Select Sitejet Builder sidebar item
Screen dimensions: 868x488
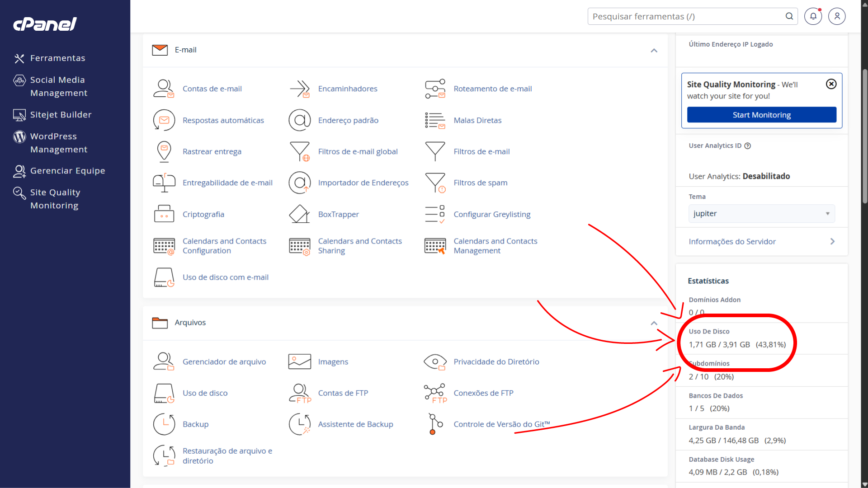[61, 115]
